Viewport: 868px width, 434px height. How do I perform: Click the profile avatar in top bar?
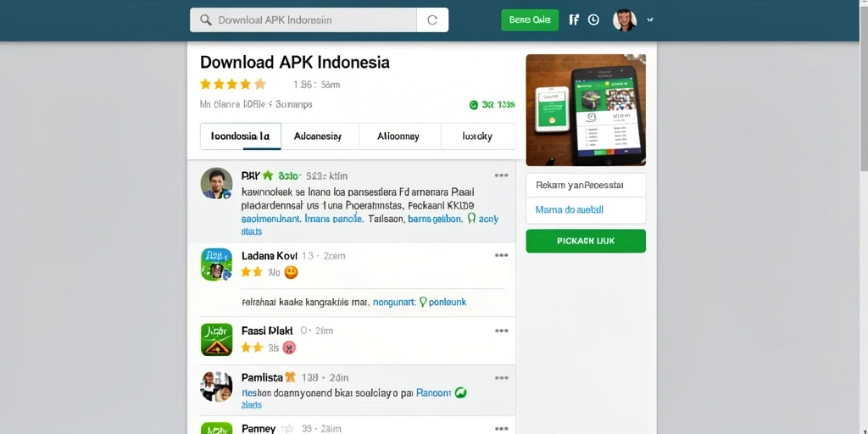coord(625,20)
